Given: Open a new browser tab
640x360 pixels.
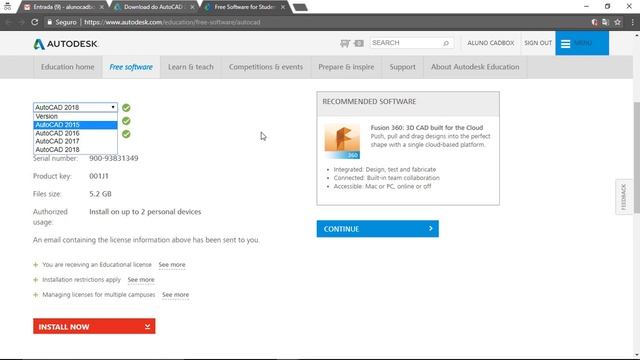Looking at the screenshot, I should 300,7.
